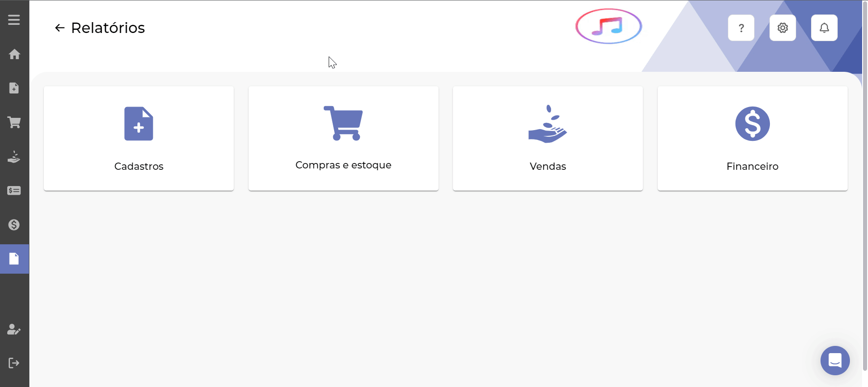Screen dimensions: 868x387
Task: Open settings via the gear button
Action: coord(783,28)
